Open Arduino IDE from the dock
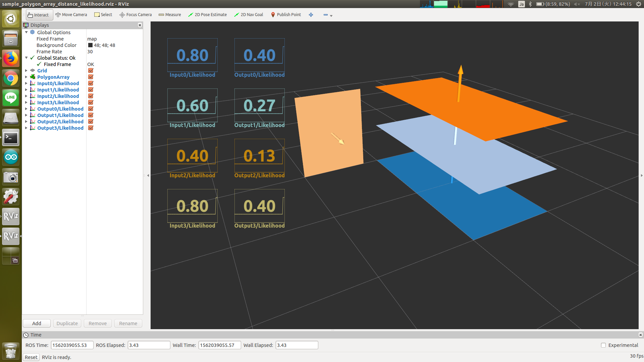 click(x=11, y=157)
